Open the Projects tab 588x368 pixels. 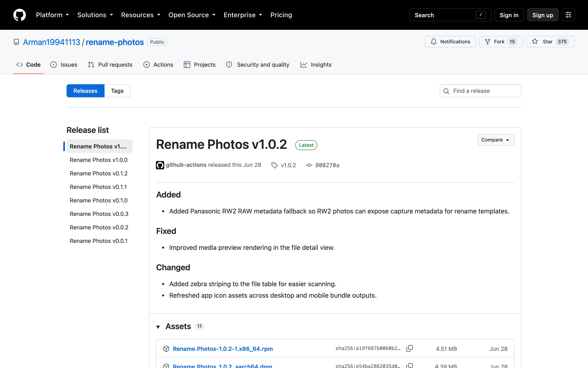pyautogui.click(x=199, y=64)
